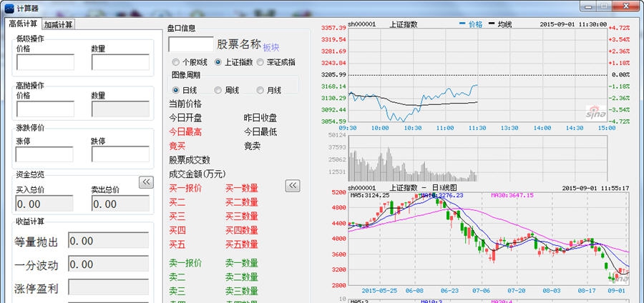Click the MA30:3647.15 indicator text
Screen dimensions: 644x303
coord(512,195)
